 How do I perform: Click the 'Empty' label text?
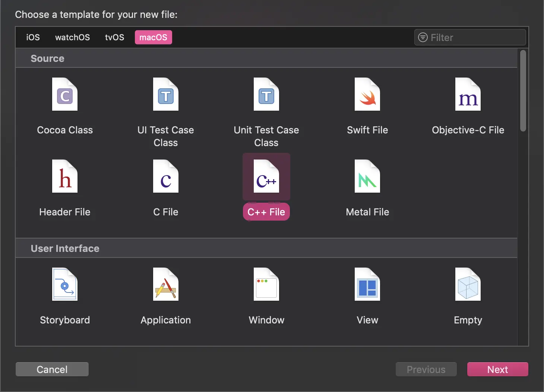468,320
